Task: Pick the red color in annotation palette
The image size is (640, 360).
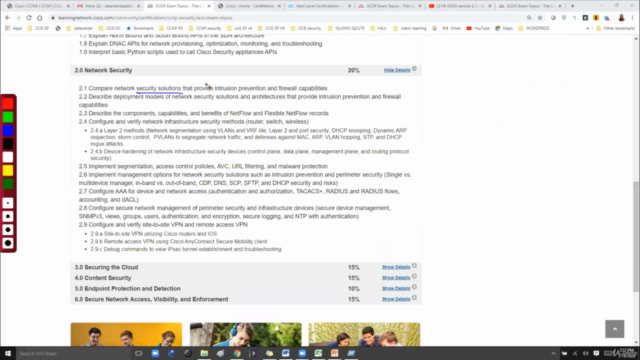Action: (x=8, y=104)
